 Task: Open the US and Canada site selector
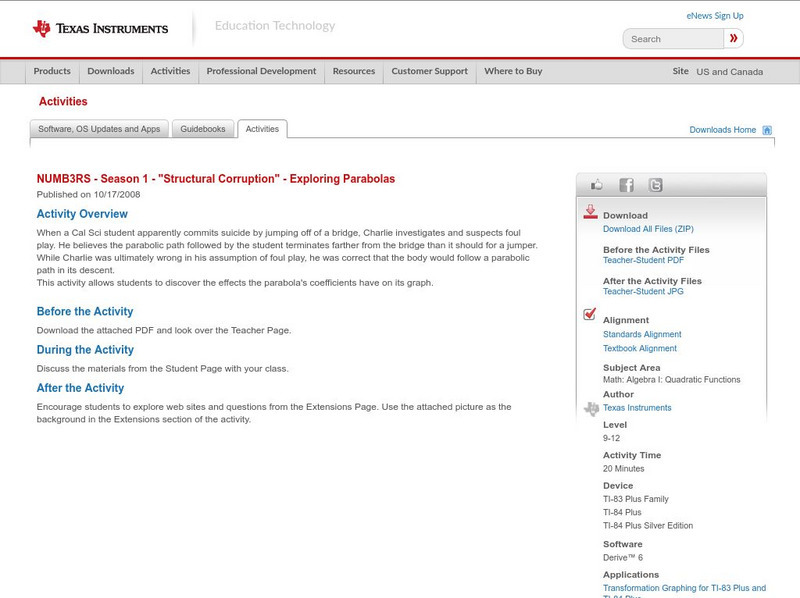pos(730,72)
